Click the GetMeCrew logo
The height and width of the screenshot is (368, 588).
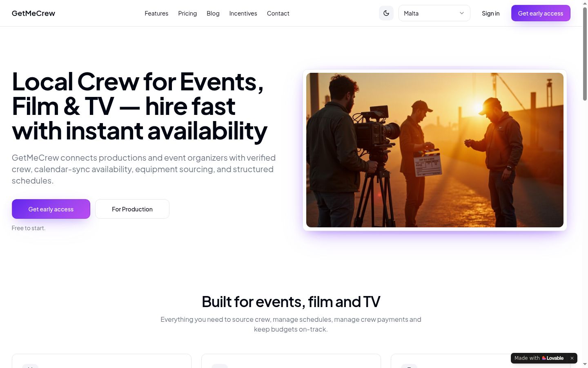pyautogui.click(x=33, y=13)
